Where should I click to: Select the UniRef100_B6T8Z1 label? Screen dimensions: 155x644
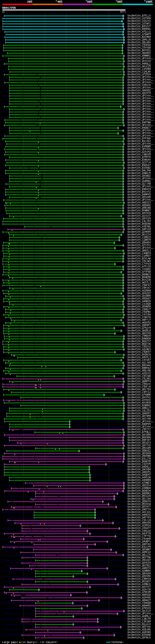pos(139,50)
